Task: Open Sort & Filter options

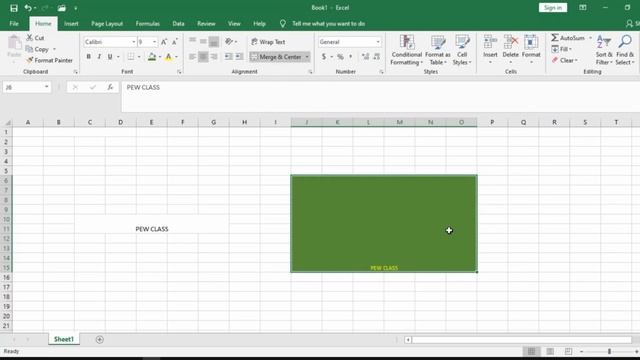Action: [604, 50]
